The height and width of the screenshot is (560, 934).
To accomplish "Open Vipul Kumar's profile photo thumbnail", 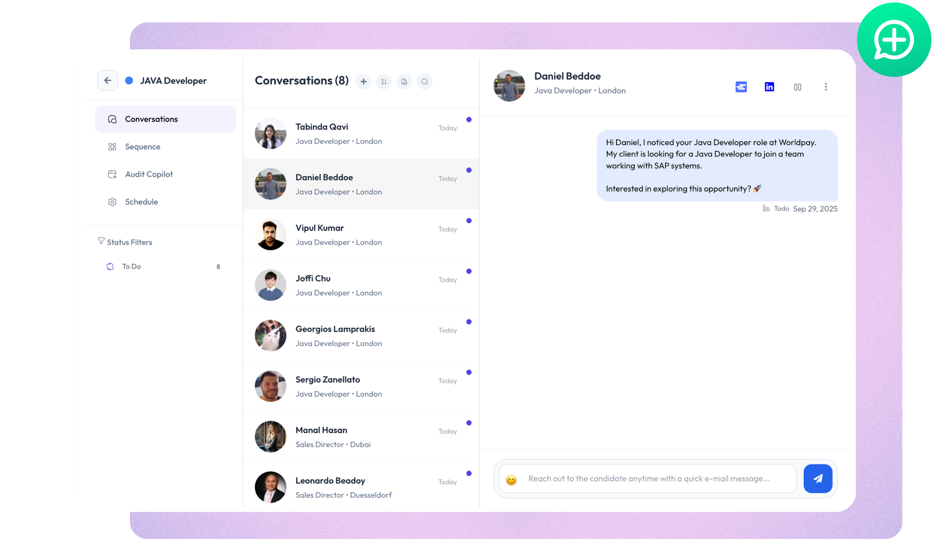I will 270,234.
